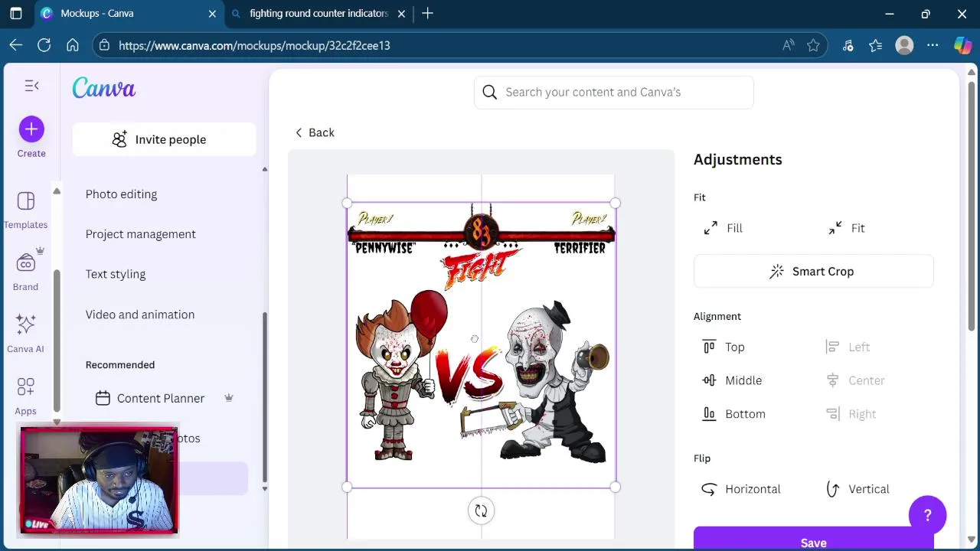Click the browser back arrow
The width and height of the screenshot is (980, 551).
point(15,45)
